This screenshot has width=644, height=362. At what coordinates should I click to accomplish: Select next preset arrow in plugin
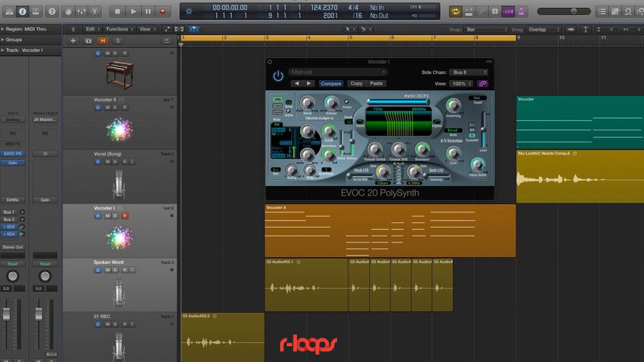pos(309,83)
